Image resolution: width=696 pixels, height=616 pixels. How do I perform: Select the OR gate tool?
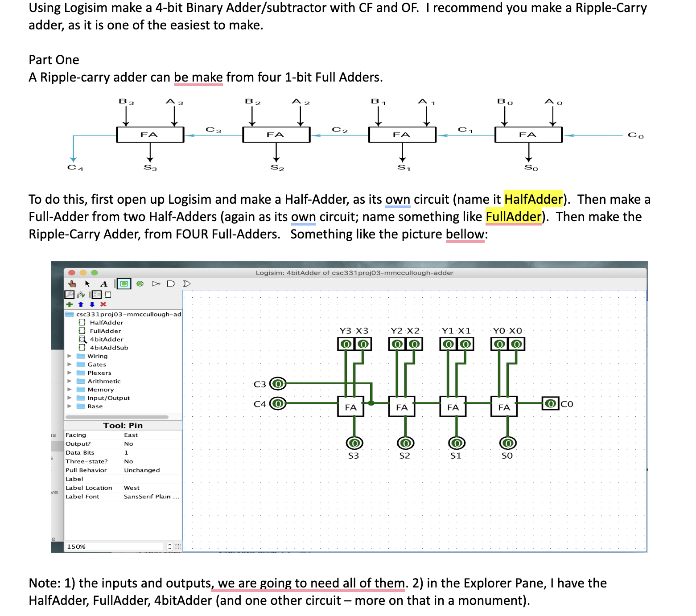pyautogui.click(x=188, y=283)
